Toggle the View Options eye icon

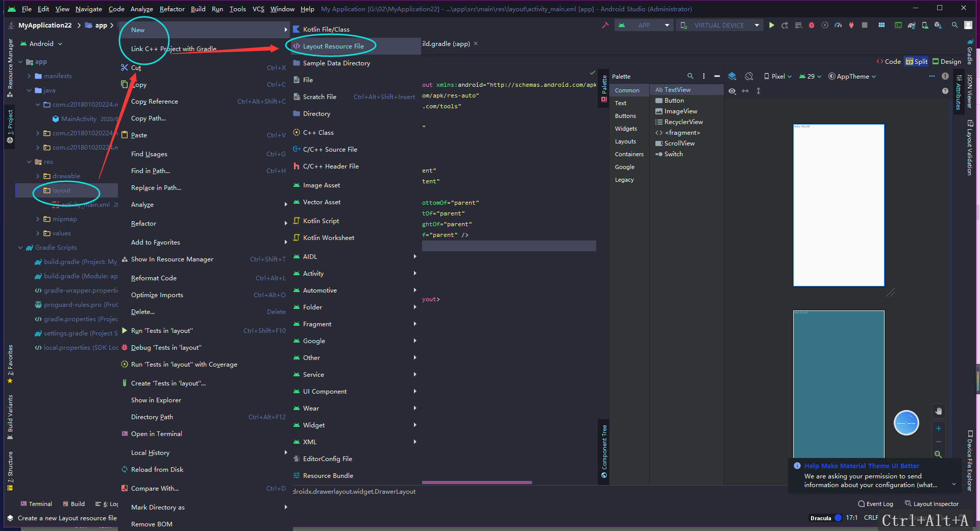pos(732,91)
